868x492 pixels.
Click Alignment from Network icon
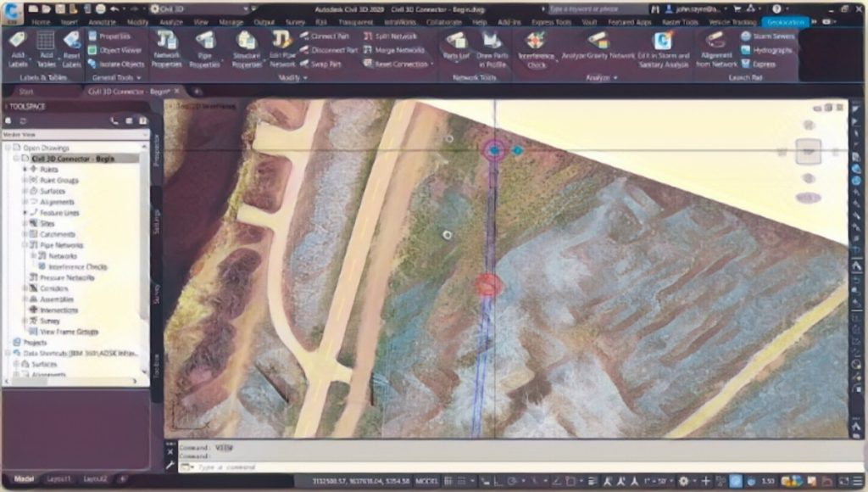716,49
